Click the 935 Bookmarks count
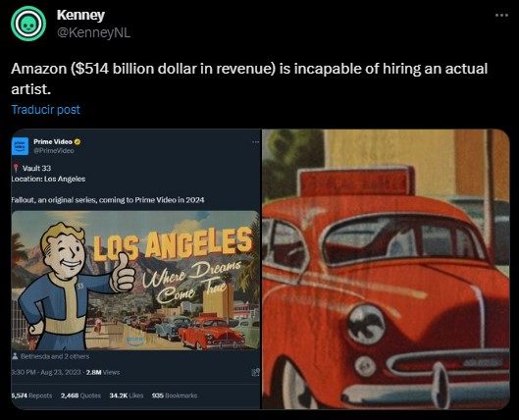Viewport: 519px width, 420px height. pyautogui.click(x=175, y=395)
